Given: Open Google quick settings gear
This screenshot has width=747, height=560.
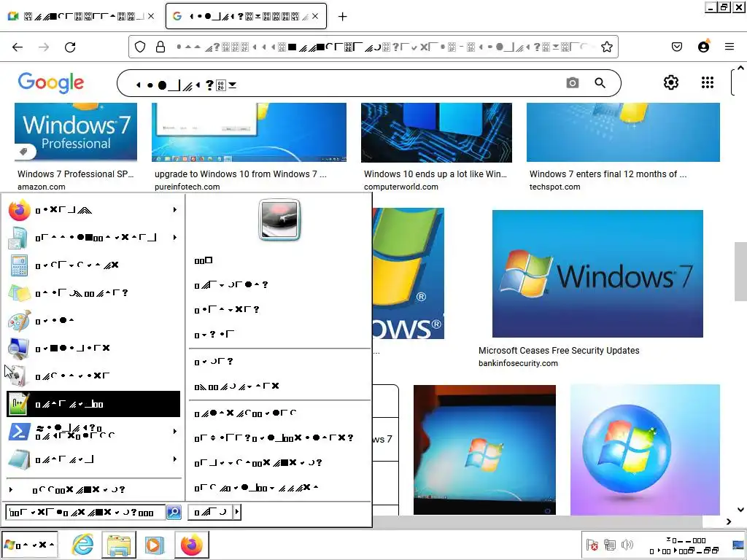Looking at the screenshot, I should (671, 82).
